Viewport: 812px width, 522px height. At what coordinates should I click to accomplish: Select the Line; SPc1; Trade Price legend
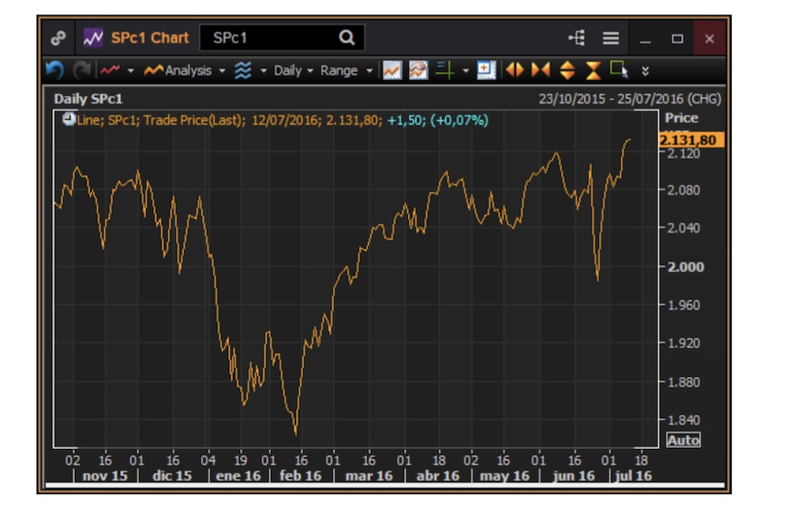click(x=161, y=120)
